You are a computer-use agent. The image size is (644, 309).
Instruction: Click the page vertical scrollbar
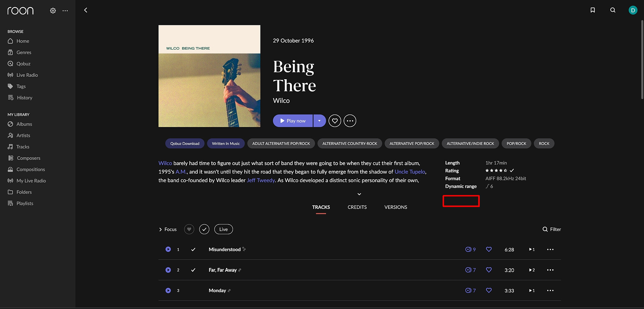(x=642, y=60)
